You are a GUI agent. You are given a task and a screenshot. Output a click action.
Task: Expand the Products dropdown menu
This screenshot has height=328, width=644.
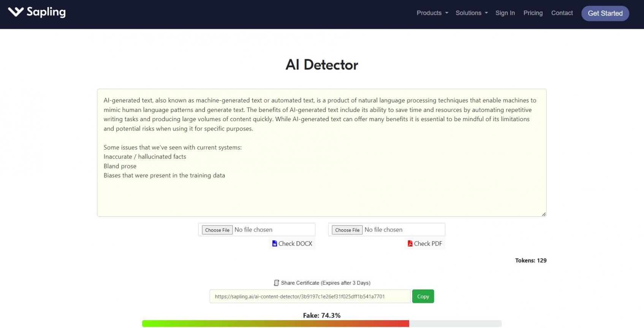pyautogui.click(x=432, y=13)
